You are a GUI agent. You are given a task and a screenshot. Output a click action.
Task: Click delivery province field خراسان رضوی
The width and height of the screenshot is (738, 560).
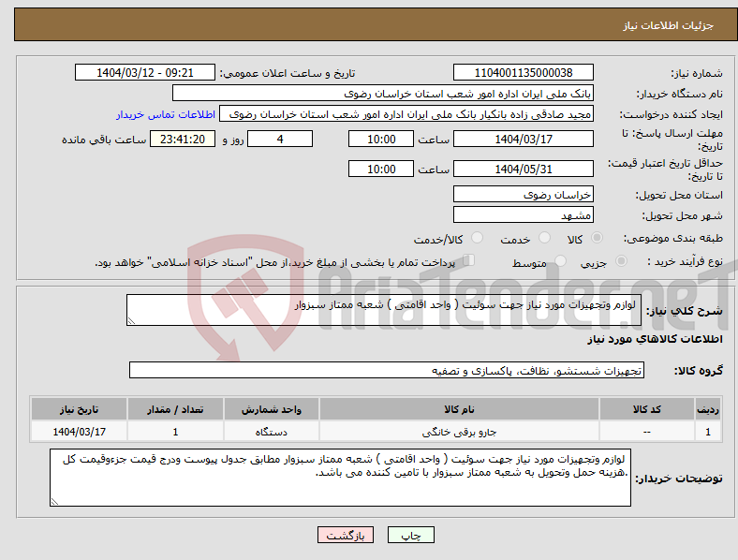click(523, 195)
